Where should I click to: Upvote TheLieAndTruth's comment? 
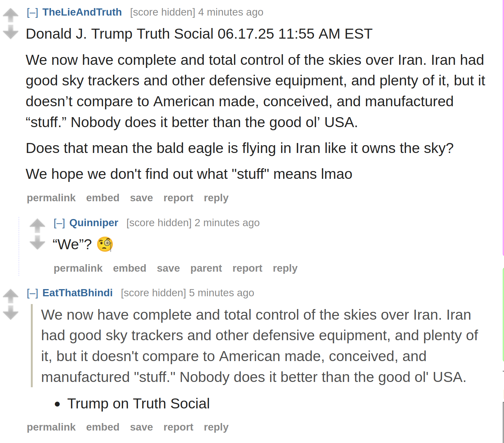point(11,15)
